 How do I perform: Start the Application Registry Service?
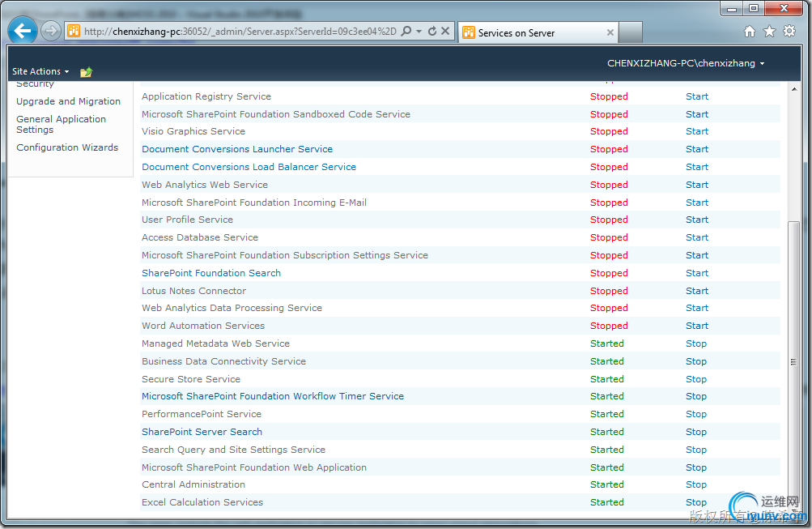(697, 96)
